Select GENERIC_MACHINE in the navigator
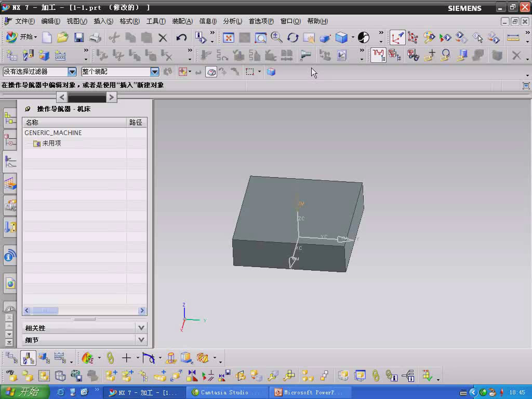 (54, 132)
